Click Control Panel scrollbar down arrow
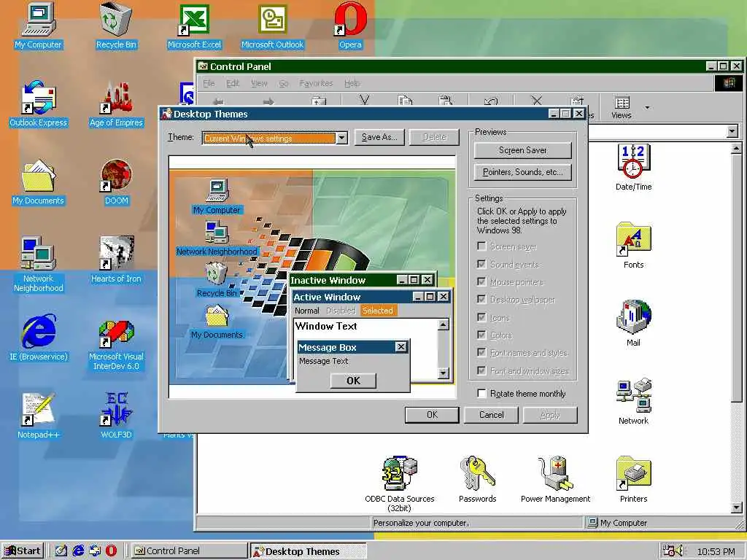 (736, 507)
